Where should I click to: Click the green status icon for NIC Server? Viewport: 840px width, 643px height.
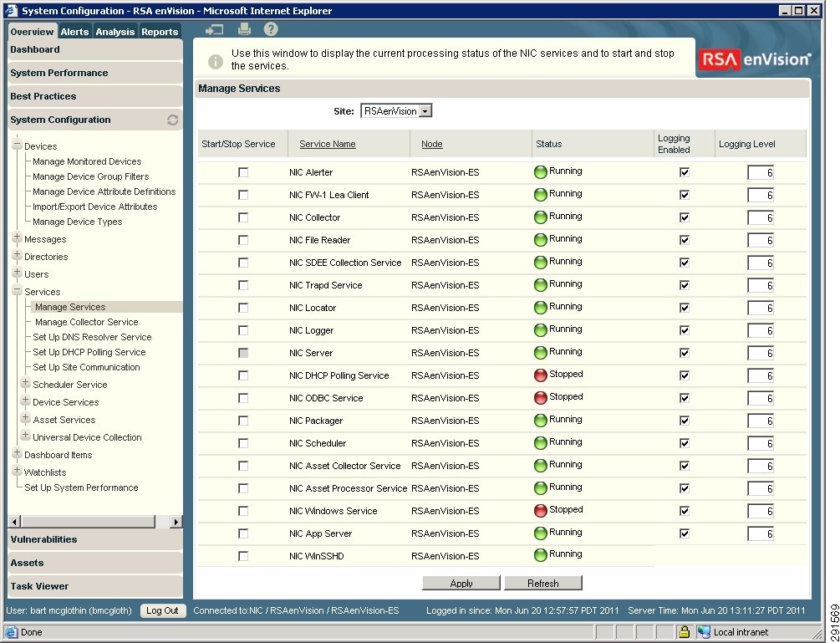coord(541,353)
